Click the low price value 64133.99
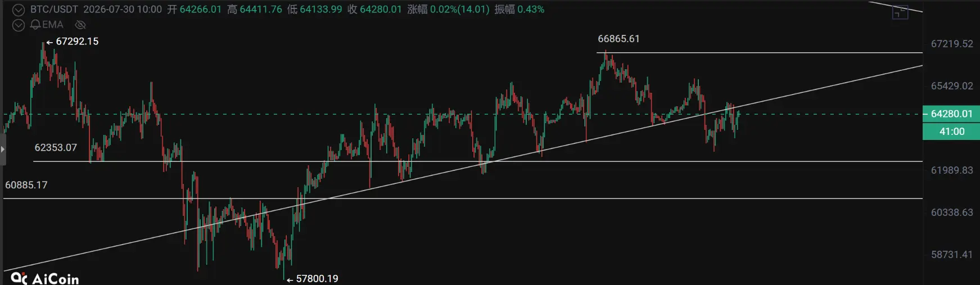Image resolution: width=980 pixels, height=285 pixels. pyautogui.click(x=321, y=10)
